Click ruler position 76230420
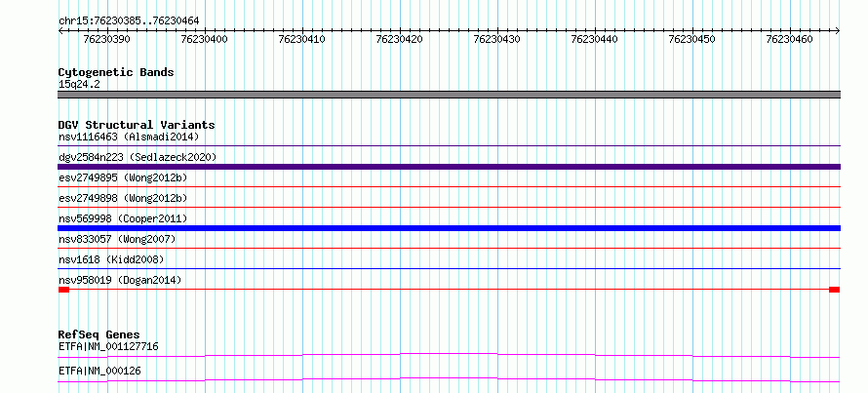This screenshot has height=393, width=868. coord(400,39)
